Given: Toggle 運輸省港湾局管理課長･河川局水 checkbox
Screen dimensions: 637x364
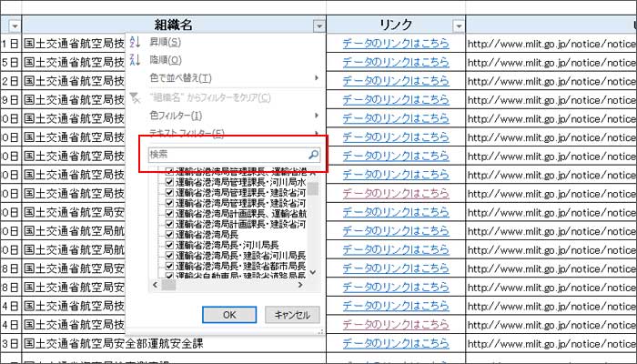Looking at the screenshot, I should (x=169, y=182).
